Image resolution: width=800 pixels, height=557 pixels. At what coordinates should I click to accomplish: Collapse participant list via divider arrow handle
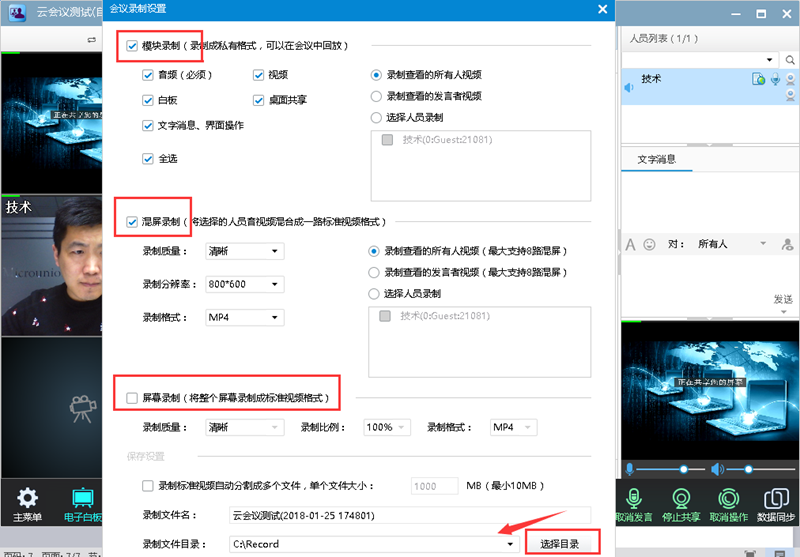click(x=710, y=145)
